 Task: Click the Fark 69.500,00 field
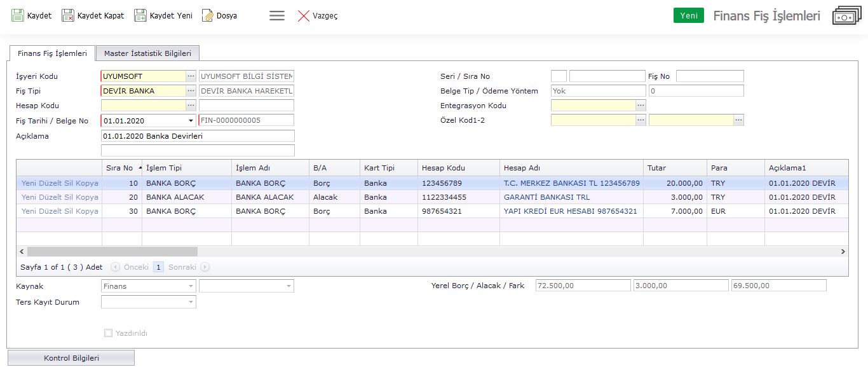click(779, 286)
